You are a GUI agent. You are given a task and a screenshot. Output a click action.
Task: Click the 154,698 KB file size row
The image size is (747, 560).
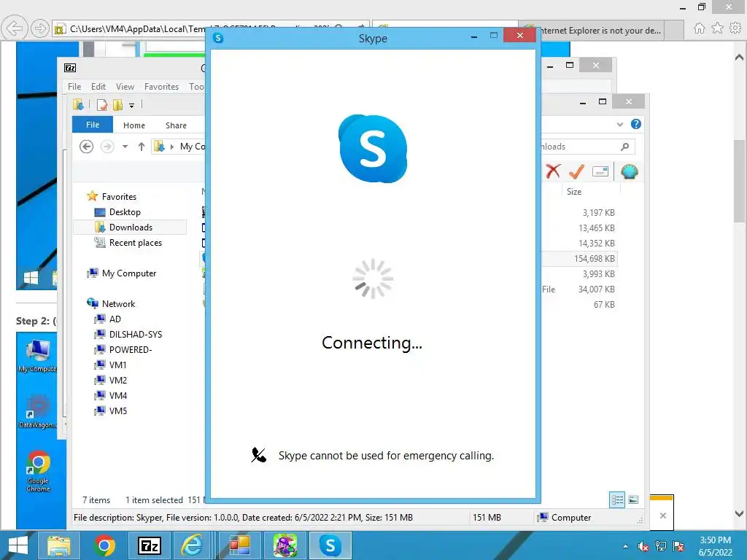594,259
